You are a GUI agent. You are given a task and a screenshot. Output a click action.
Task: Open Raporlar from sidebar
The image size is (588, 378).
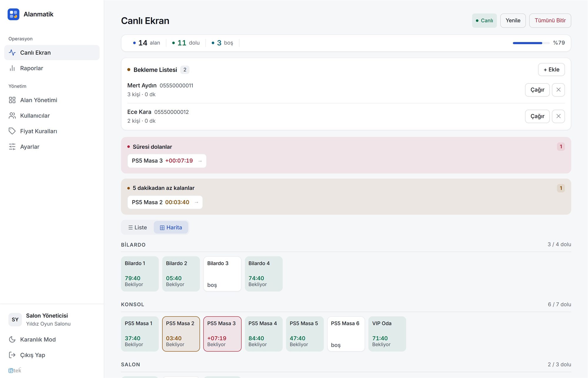pos(52,68)
